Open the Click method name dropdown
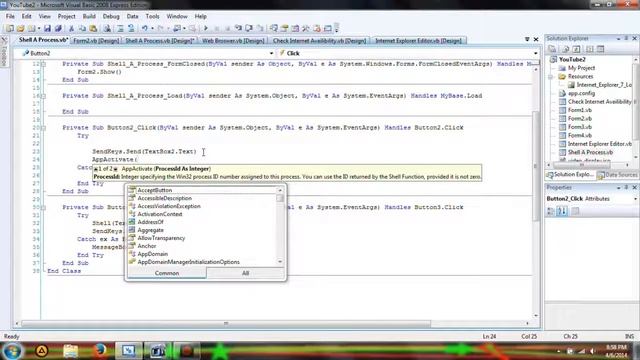The image size is (640, 360). point(536,53)
